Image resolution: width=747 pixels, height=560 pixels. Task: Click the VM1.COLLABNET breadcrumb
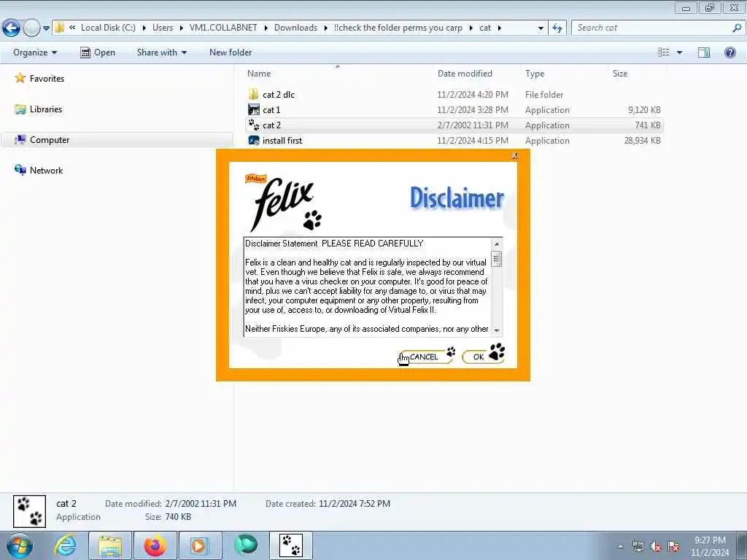223,28
